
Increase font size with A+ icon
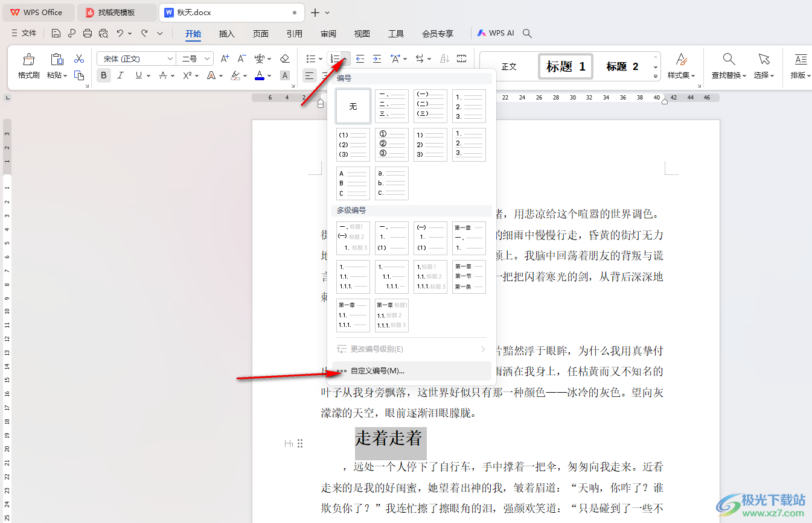225,59
